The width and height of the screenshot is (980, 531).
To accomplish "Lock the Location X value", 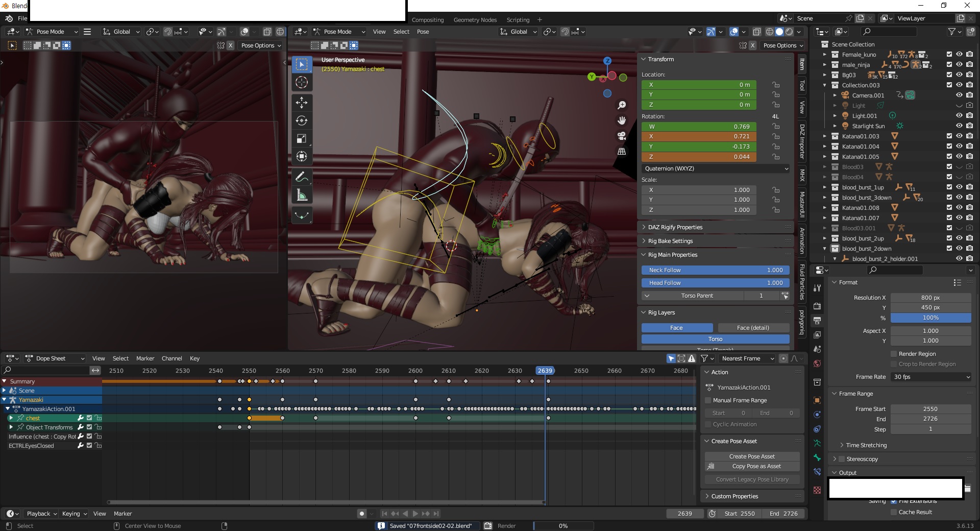I will [776, 85].
